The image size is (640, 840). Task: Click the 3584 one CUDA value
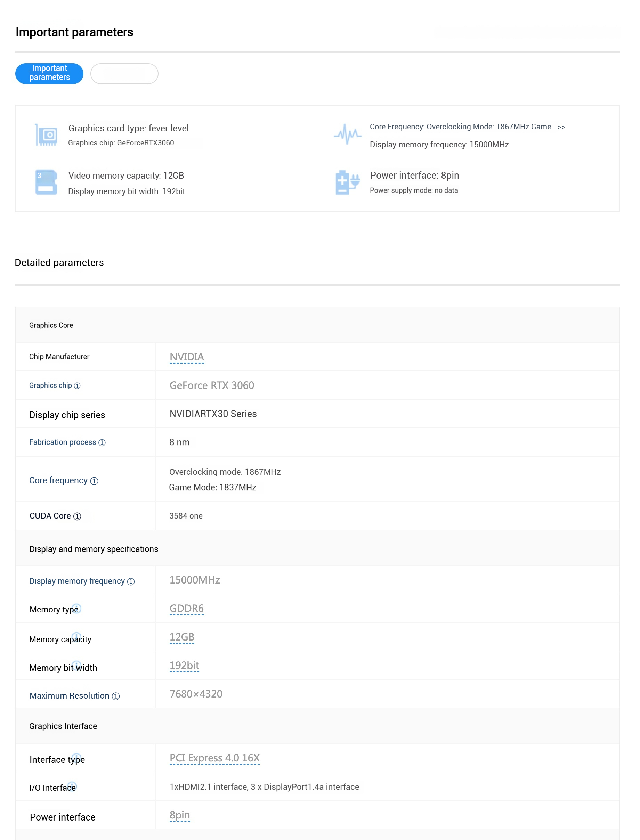coord(186,516)
